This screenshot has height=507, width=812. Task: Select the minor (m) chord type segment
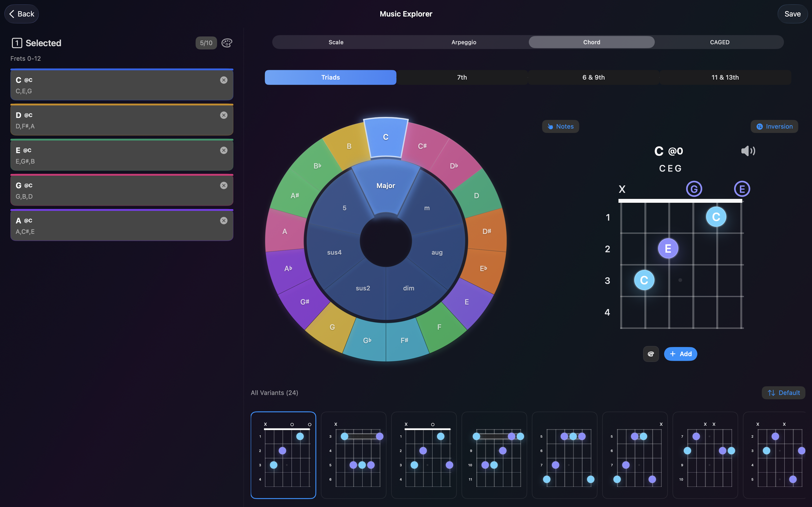pyautogui.click(x=427, y=208)
